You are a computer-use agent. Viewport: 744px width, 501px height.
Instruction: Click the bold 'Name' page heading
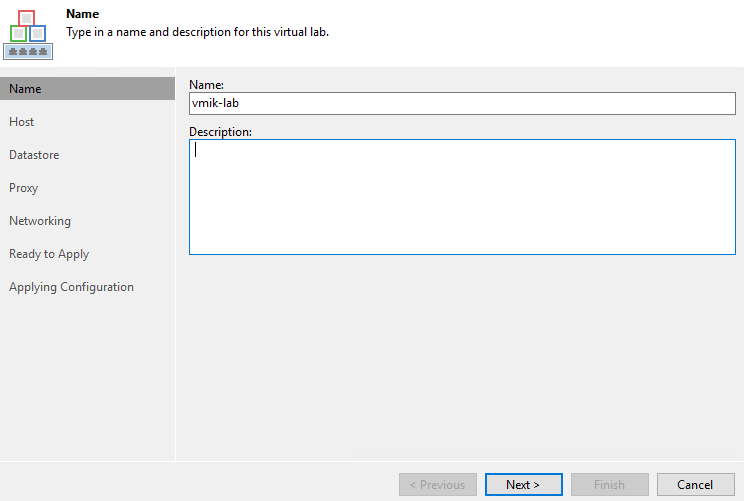83,14
